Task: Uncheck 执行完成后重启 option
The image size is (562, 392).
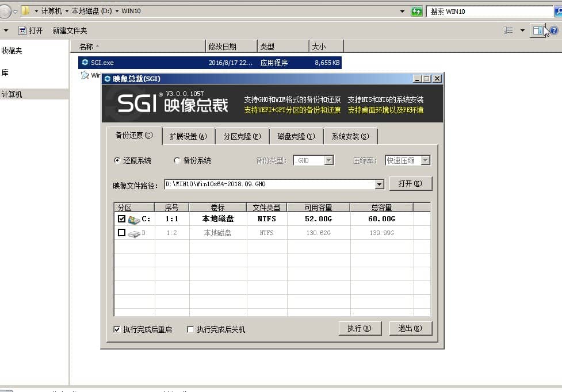Action: (118, 328)
